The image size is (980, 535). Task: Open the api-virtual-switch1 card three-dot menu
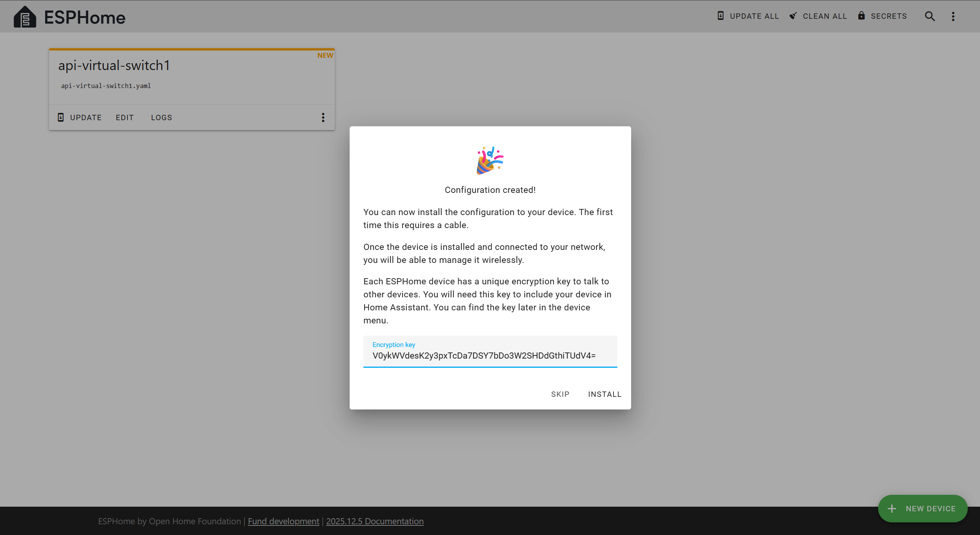click(323, 117)
